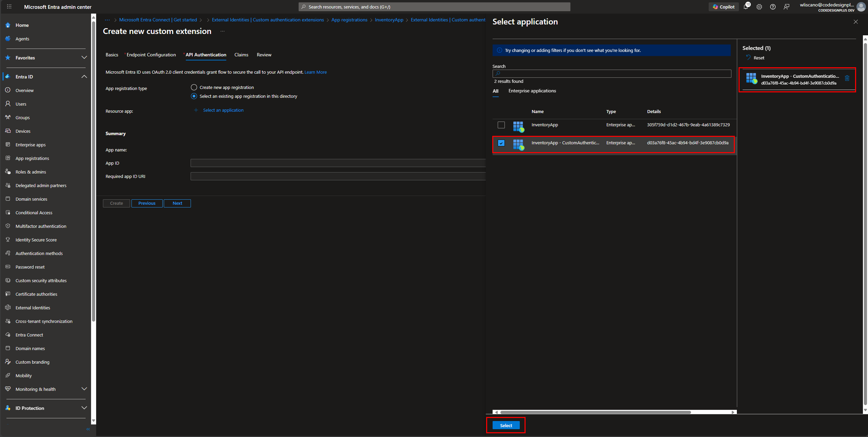The image size is (868, 437).
Task: Check the InventoryApp row checkbox
Action: (501, 125)
